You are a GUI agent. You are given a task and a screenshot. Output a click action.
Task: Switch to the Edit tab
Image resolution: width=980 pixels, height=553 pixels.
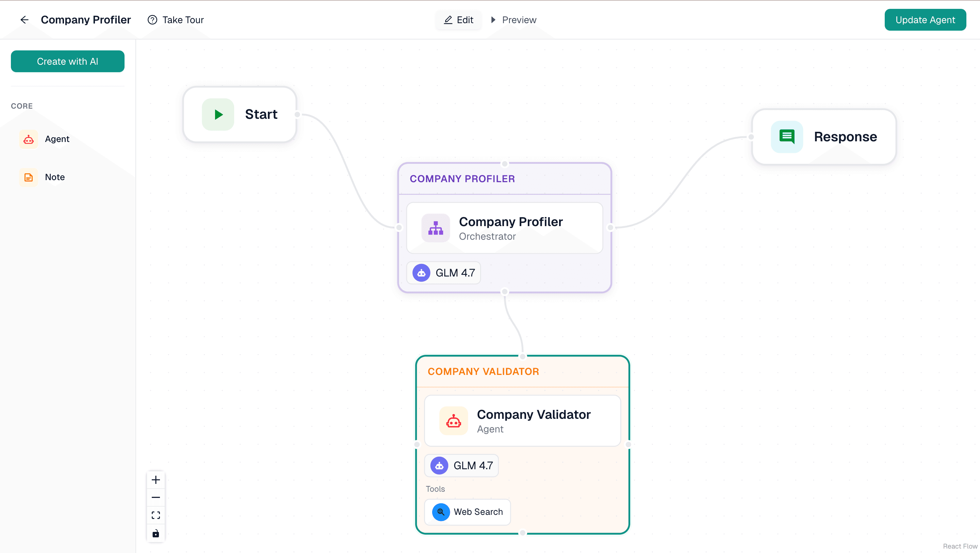pyautogui.click(x=458, y=19)
